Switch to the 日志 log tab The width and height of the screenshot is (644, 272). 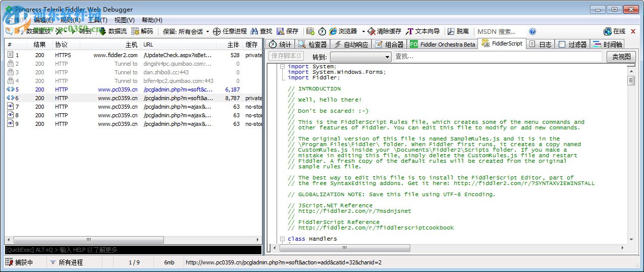541,44
